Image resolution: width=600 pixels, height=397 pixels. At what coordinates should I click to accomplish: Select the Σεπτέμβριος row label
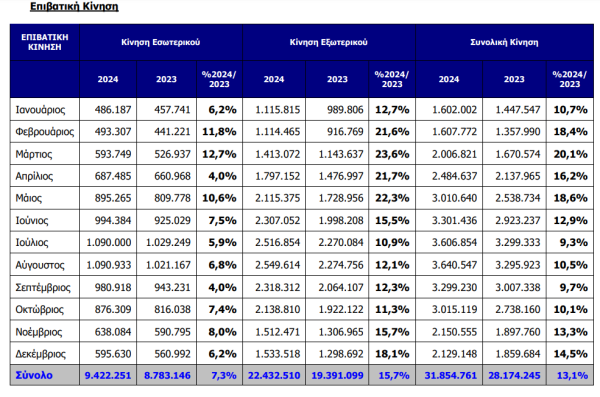click(x=43, y=288)
